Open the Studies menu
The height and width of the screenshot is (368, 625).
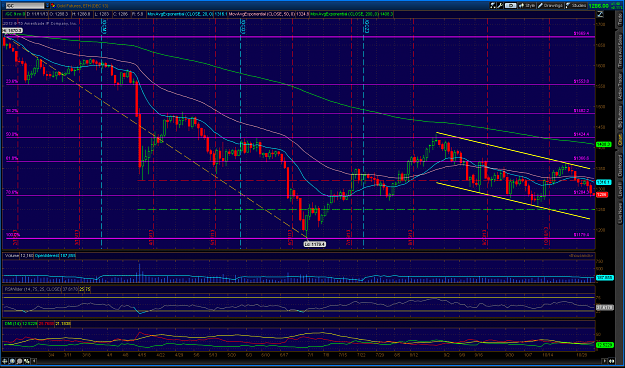coord(576,6)
